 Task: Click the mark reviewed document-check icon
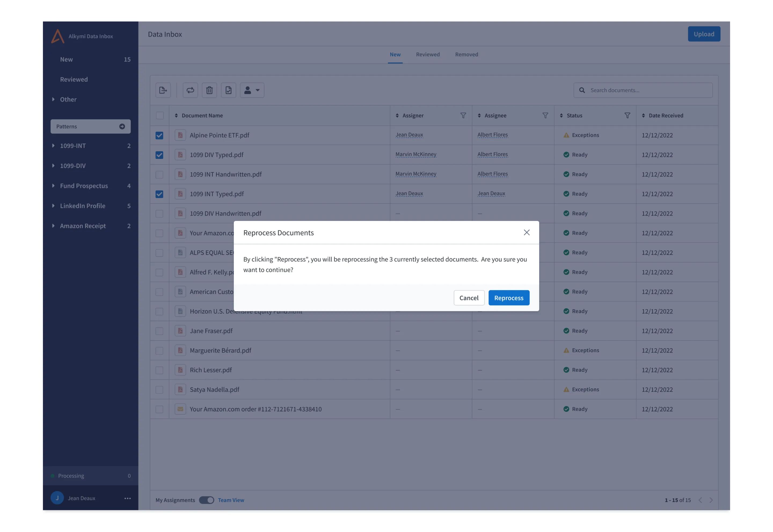click(228, 90)
